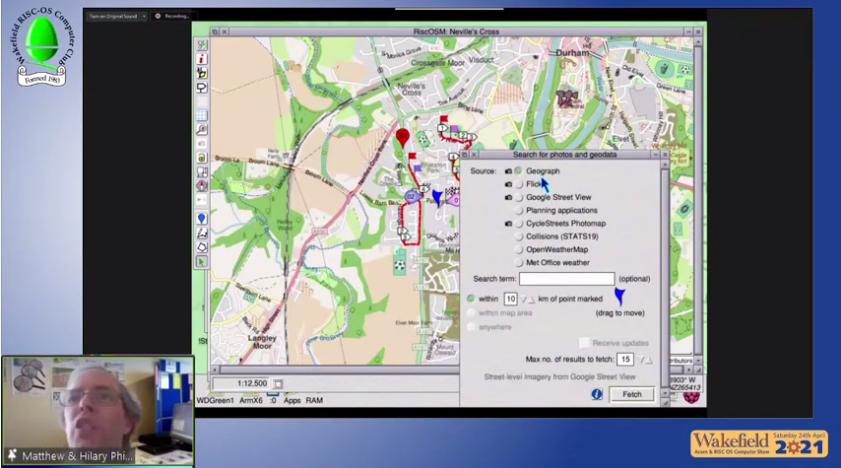
Task: Select Collisions (STATS19) source
Action: (519, 236)
